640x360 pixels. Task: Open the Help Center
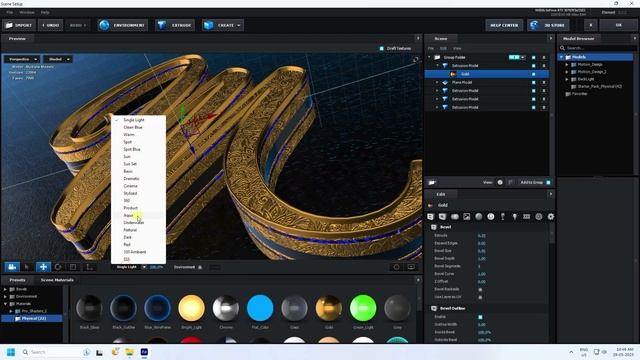[x=504, y=25]
